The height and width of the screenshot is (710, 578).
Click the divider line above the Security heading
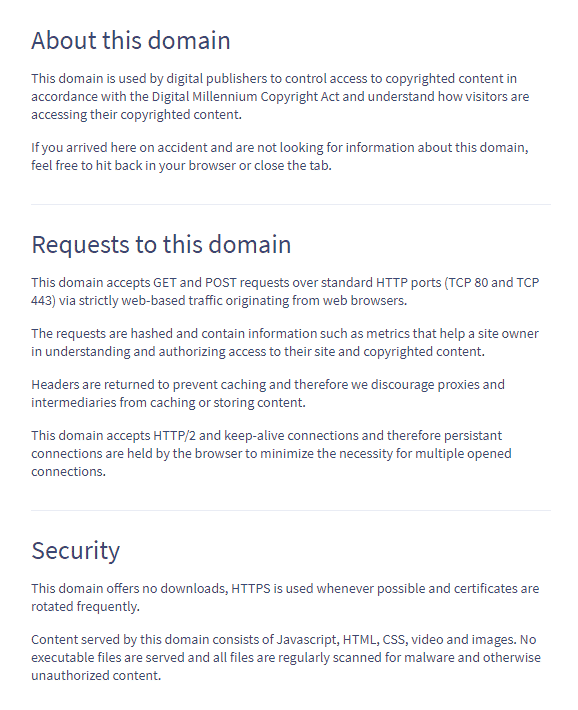[291, 510]
